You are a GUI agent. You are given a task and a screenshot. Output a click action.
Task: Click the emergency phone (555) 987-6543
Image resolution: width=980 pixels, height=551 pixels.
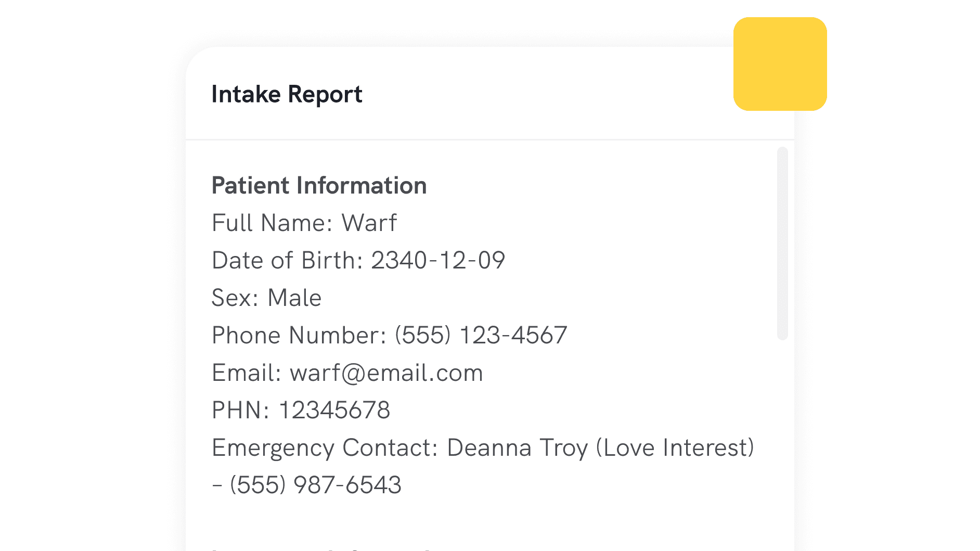tap(316, 485)
